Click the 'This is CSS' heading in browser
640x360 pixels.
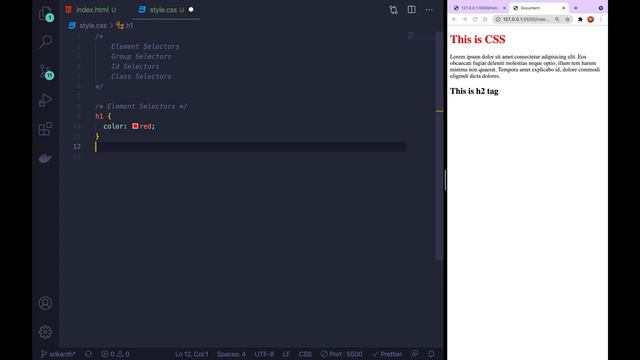coord(478,39)
